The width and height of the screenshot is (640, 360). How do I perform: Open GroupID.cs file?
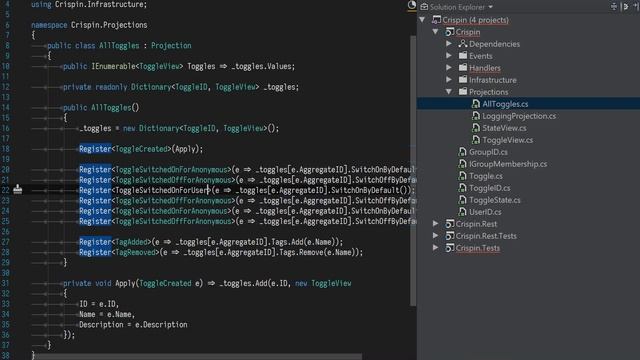pyautogui.click(x=488, y=152)
